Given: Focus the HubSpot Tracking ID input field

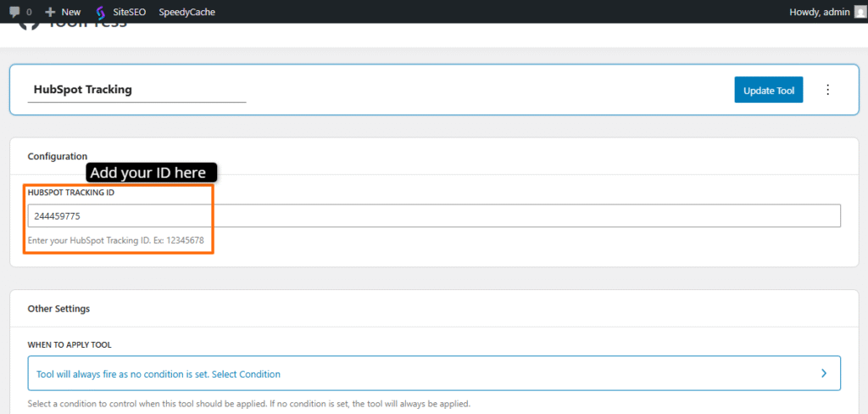Looking at the screenshot, I should coord(434,216).
